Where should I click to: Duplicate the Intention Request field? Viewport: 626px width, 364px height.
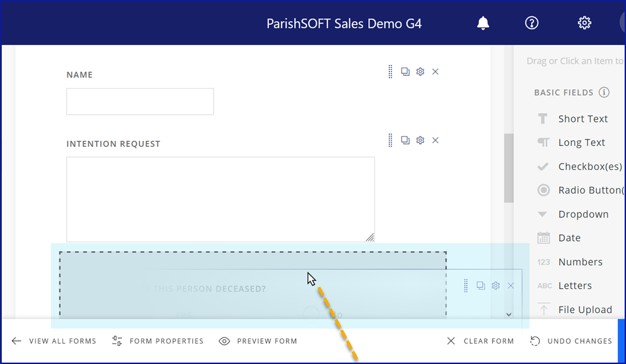click(405, 140)
